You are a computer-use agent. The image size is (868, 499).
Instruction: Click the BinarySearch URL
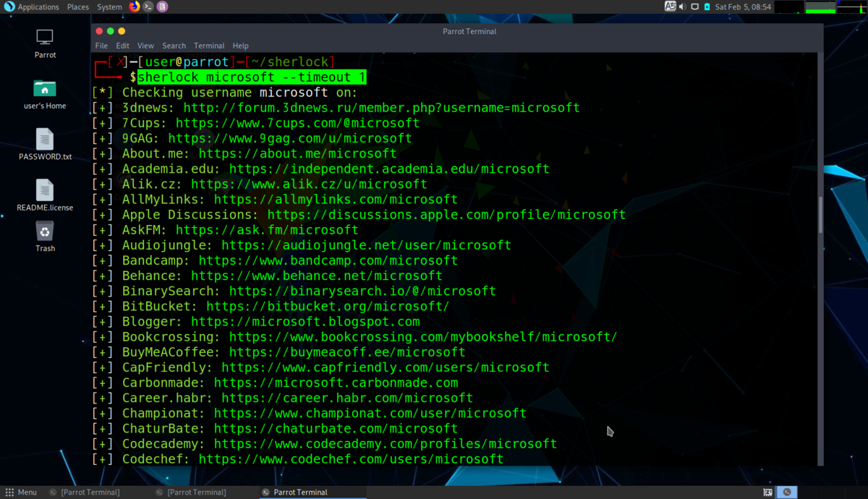362,291
